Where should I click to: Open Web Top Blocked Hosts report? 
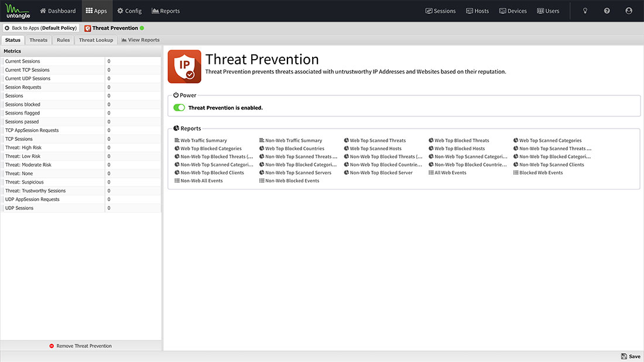[x=457, y=149]
